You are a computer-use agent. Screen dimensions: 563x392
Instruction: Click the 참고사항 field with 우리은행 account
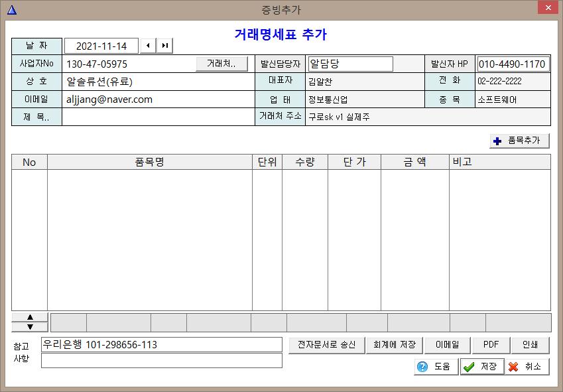(x=162, y=345)
